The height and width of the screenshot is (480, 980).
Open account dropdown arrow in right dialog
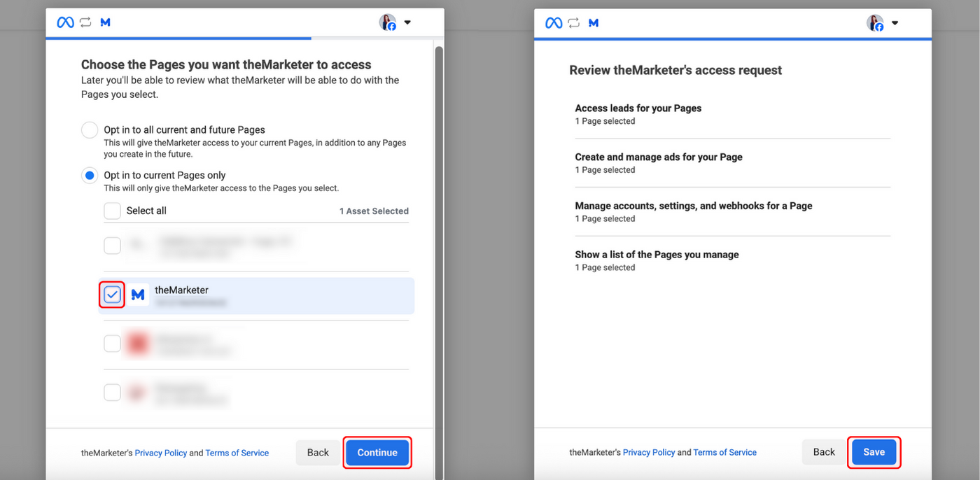pos(895,22)
